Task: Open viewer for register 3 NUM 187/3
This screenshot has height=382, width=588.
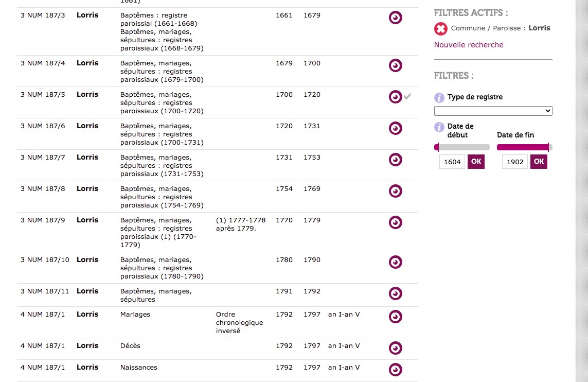Action: (x=395, y=18)
